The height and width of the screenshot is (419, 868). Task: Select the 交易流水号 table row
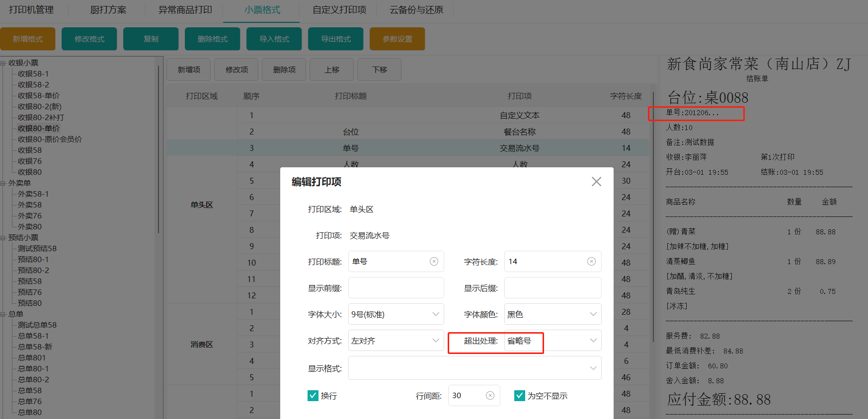pos(407,148)
